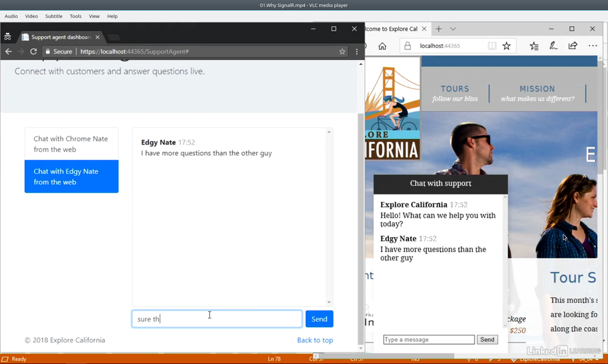
Task: Select the Explore Cal tab in Edge
Action: click(x=391, y=29)
